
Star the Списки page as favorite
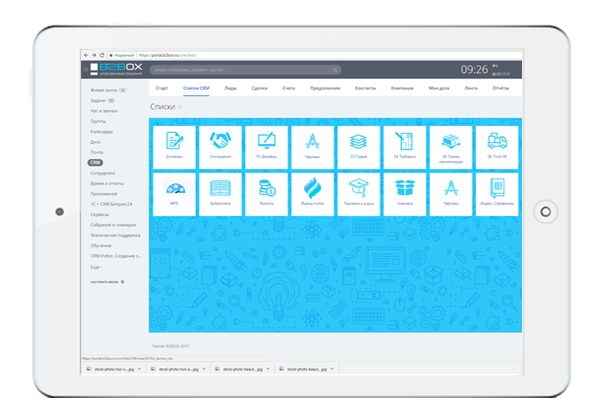[180, 106]
